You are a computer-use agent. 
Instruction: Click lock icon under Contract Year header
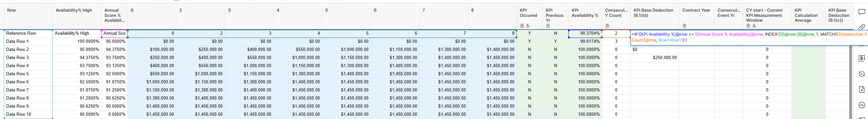click(684, 26)
